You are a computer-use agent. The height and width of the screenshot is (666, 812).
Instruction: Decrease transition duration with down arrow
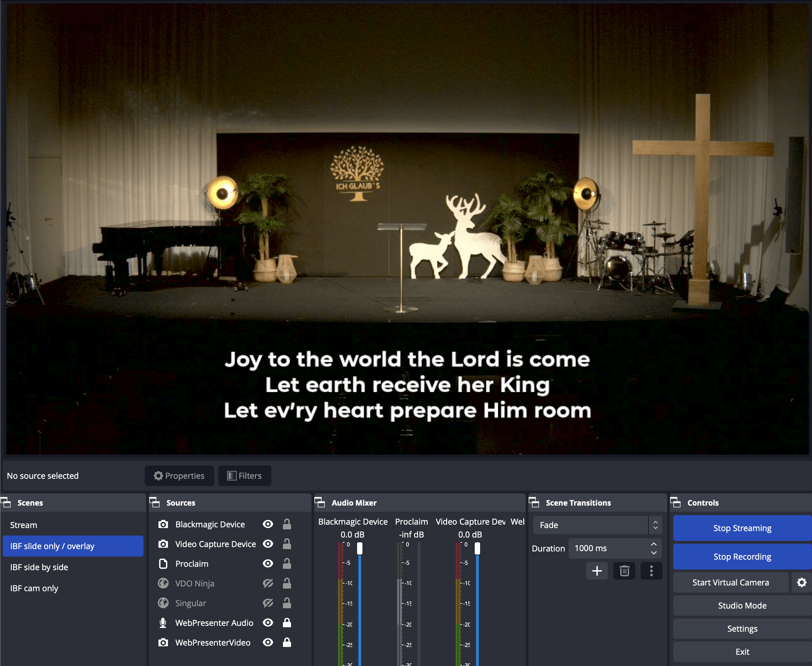(x=654, y=553)
